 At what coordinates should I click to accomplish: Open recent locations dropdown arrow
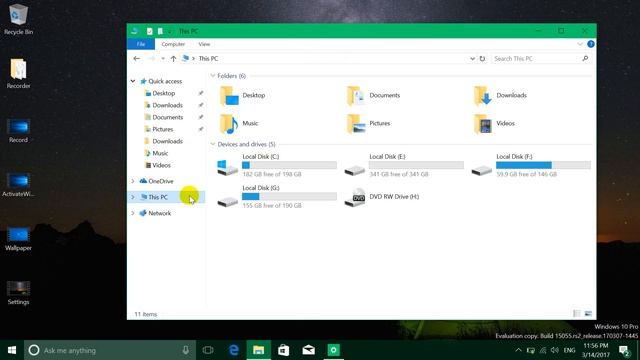pyautogui.click(x=163, y=58)
